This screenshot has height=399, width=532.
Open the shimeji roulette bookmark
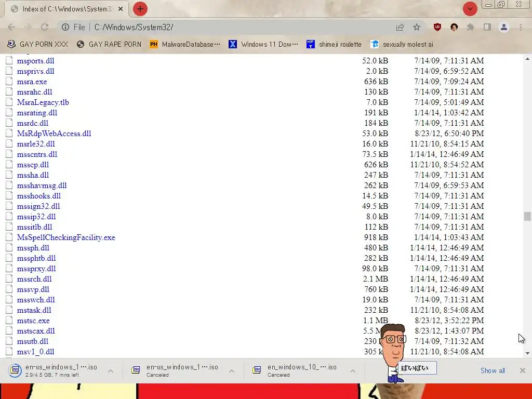[x=334, y=44]
